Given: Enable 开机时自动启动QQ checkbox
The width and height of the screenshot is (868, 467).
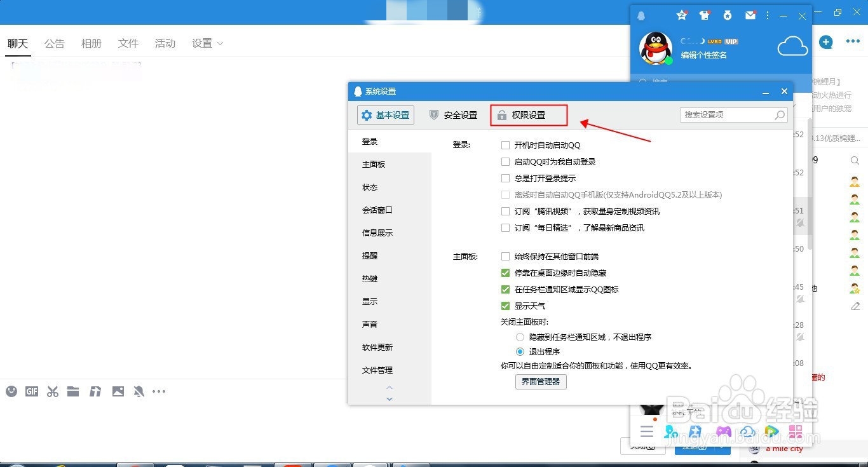Looking at the screenshot, I should point(506,146).
